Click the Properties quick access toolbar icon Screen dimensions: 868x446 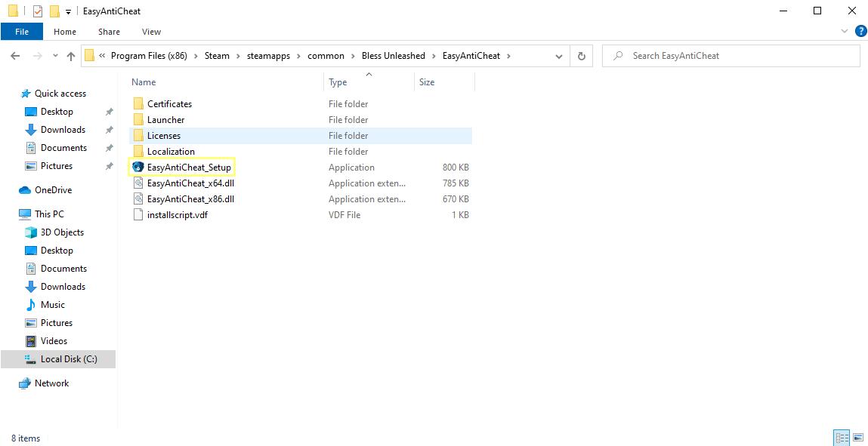pyautogui.click(x=38, y=11)
